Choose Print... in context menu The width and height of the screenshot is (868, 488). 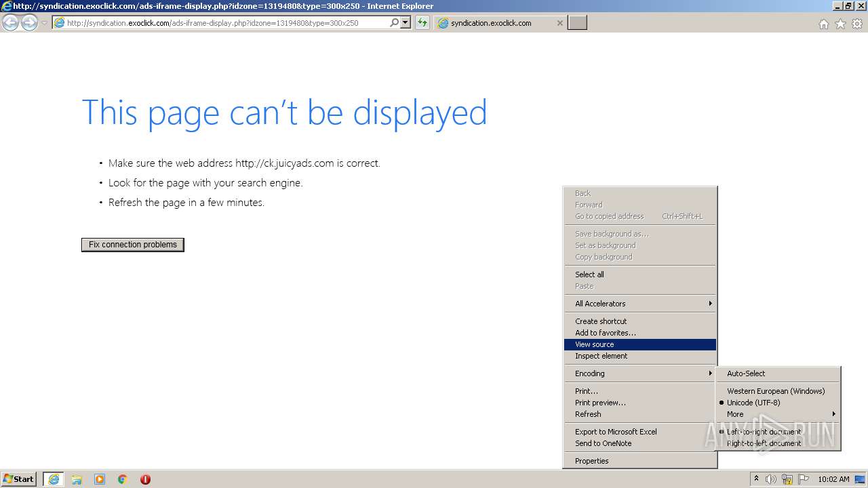point(640,391)
